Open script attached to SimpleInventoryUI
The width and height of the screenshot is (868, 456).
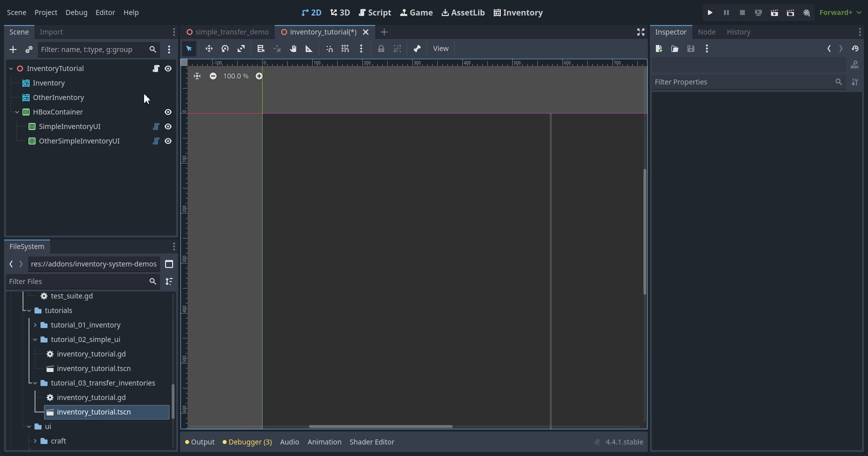(x=156, y=126)
